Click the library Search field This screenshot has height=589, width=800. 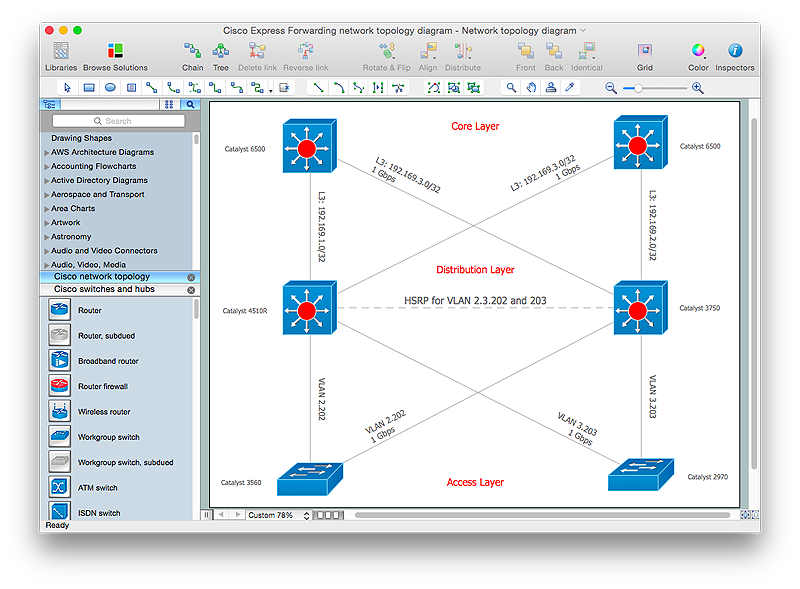(118, 121)
